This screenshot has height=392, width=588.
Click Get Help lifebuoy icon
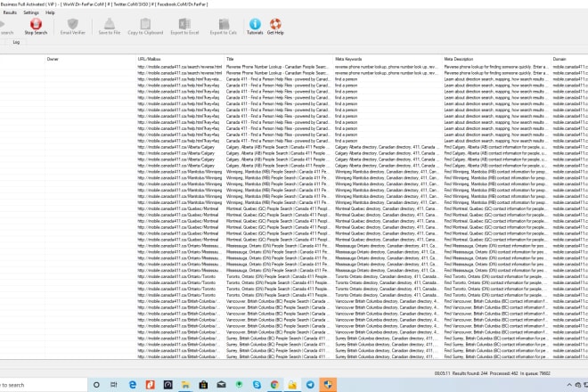point(275,26)
